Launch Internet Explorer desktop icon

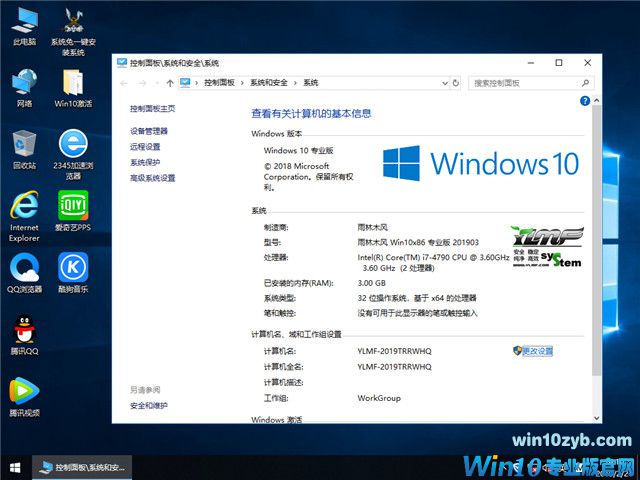(24, 216)
